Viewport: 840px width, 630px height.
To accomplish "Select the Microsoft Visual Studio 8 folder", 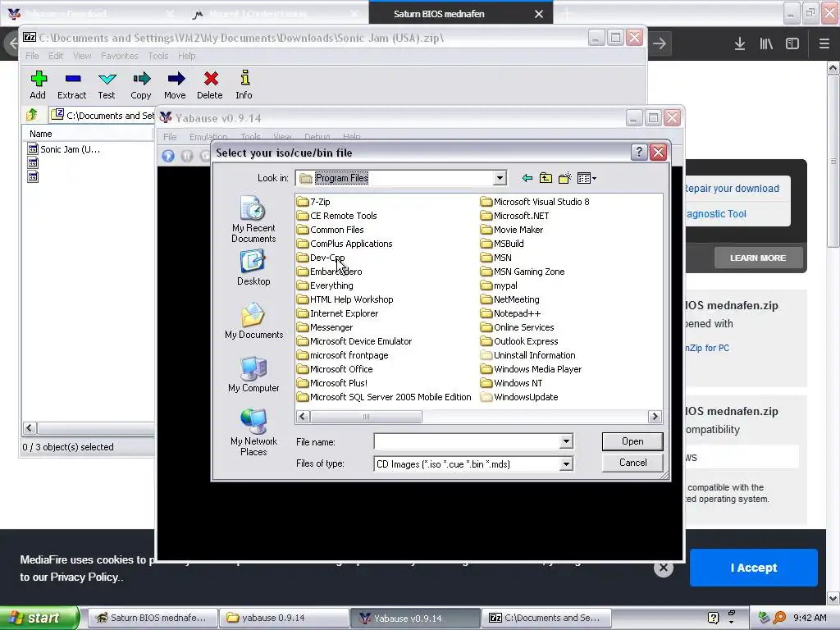I will click(x=535, y=202).
